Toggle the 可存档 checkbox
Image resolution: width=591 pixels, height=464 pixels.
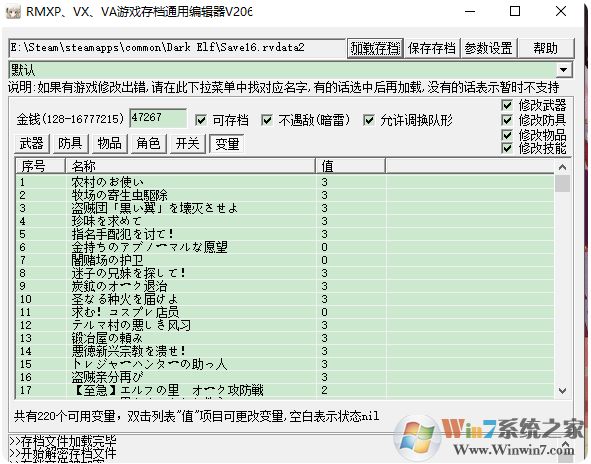[x=201, y=121]
